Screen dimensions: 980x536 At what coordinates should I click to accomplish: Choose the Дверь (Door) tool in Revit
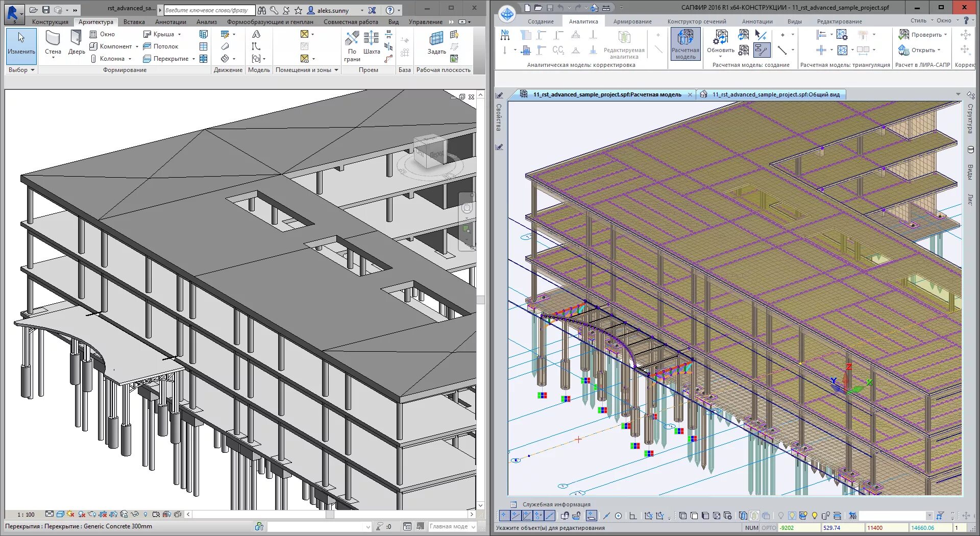click(77, 43)
